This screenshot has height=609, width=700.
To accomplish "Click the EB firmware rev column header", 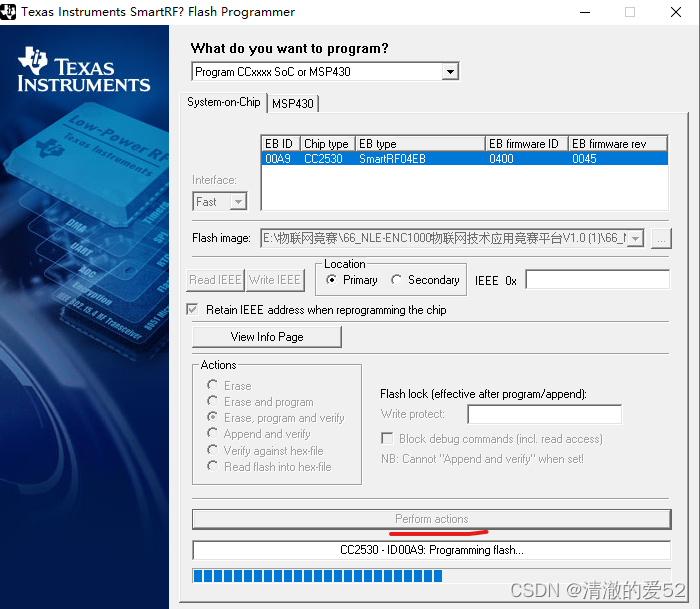I will 618,144.
